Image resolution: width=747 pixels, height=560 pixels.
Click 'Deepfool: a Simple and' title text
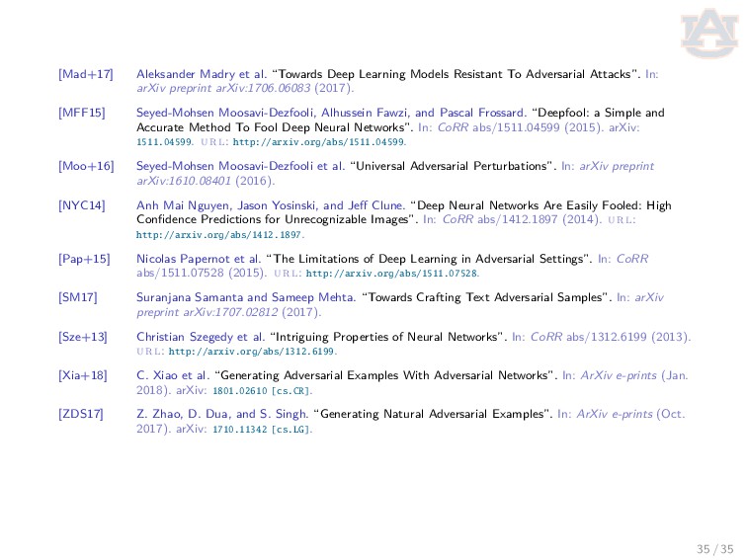[x=601, y=113]
